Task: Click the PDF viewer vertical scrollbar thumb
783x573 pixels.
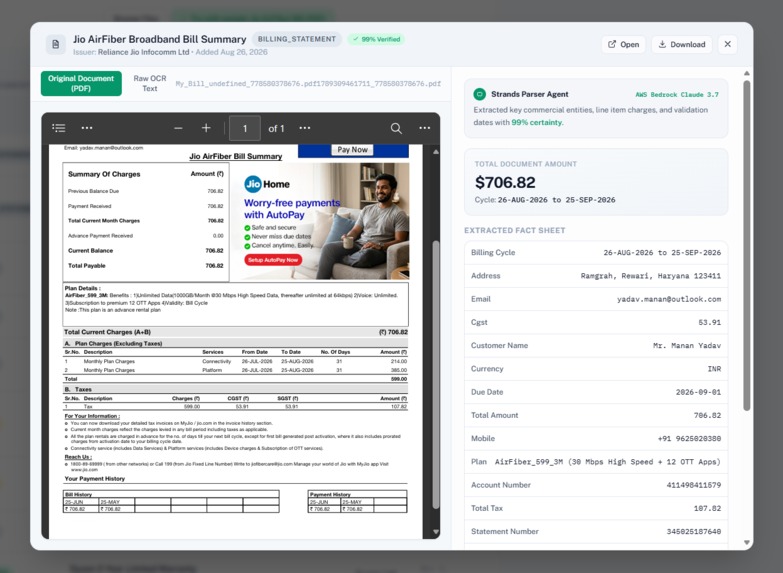Action: click(436, 375)
